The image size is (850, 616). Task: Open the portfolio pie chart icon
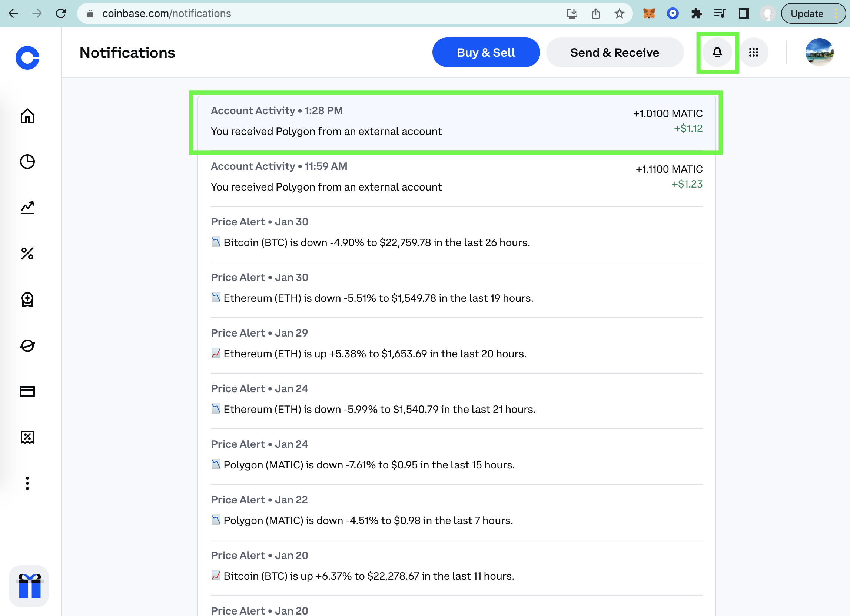click(27, 162)
